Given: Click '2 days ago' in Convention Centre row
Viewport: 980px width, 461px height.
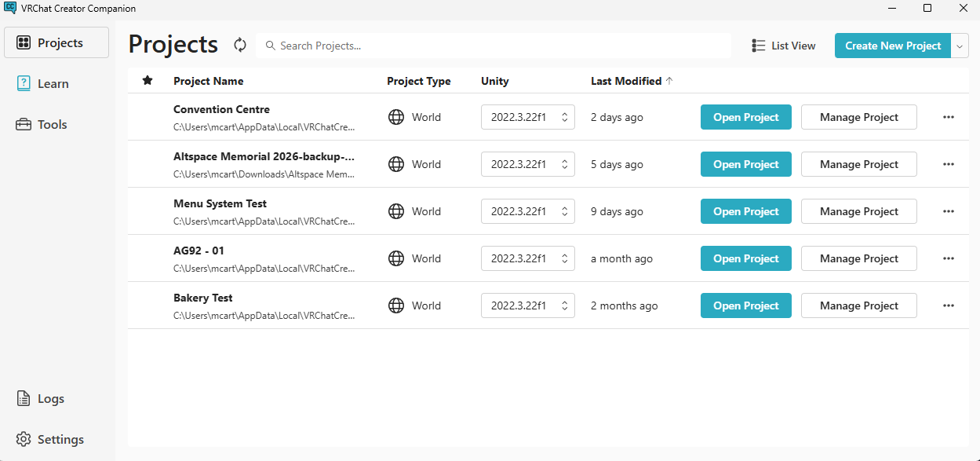Looking at the screenshot, I should click(617, 117).
